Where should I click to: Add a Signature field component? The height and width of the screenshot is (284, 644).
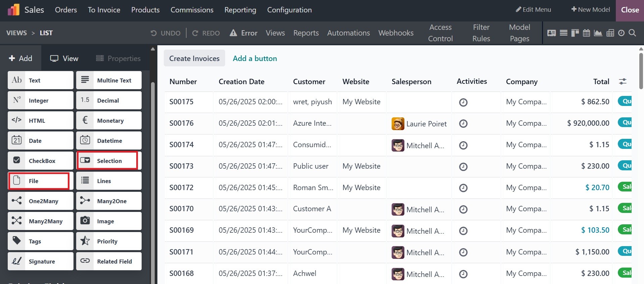pos(41,261)
